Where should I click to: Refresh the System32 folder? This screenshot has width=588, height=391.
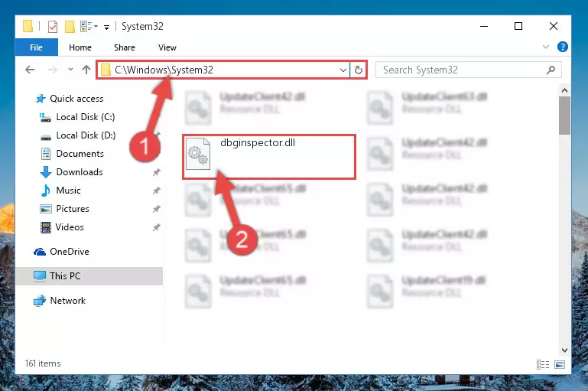[x=359, y=70]
